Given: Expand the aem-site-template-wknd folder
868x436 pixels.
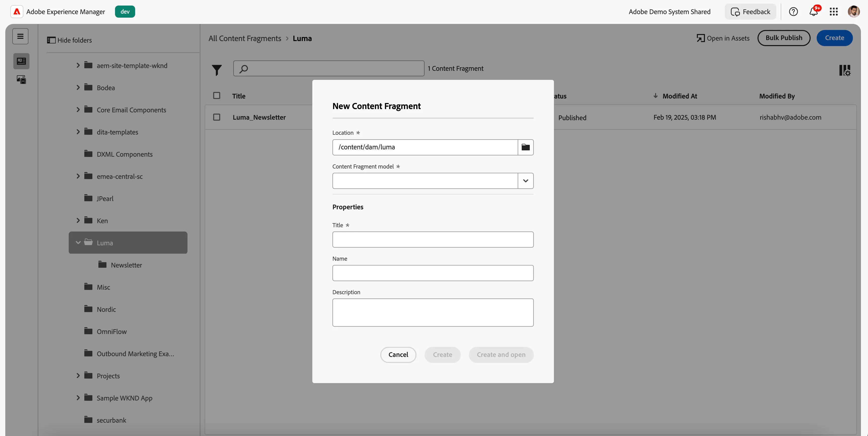Looking at the screenshot, I should tap(78, 65).
